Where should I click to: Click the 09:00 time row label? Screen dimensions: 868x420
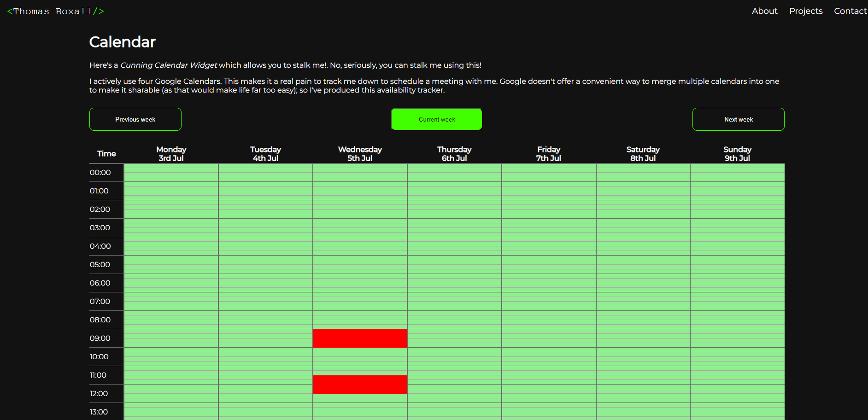[x=100, y=338]
